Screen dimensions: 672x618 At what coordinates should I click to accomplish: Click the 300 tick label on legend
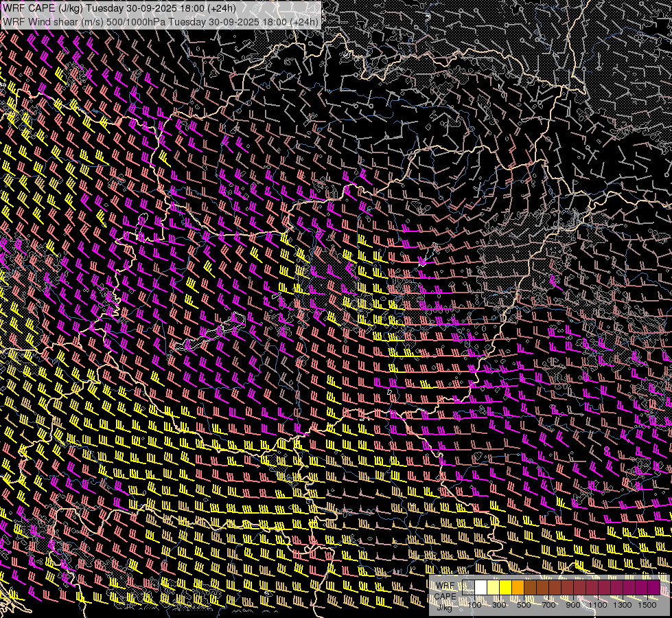500,605
